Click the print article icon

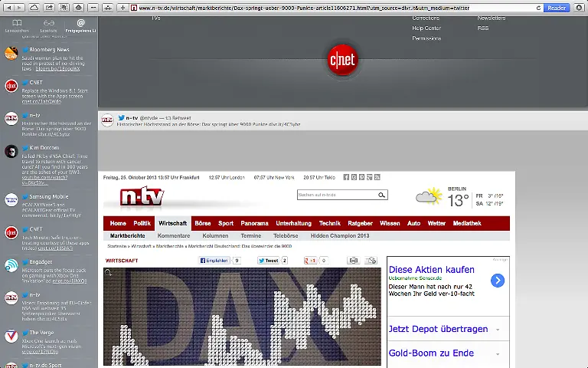(353, 260)
